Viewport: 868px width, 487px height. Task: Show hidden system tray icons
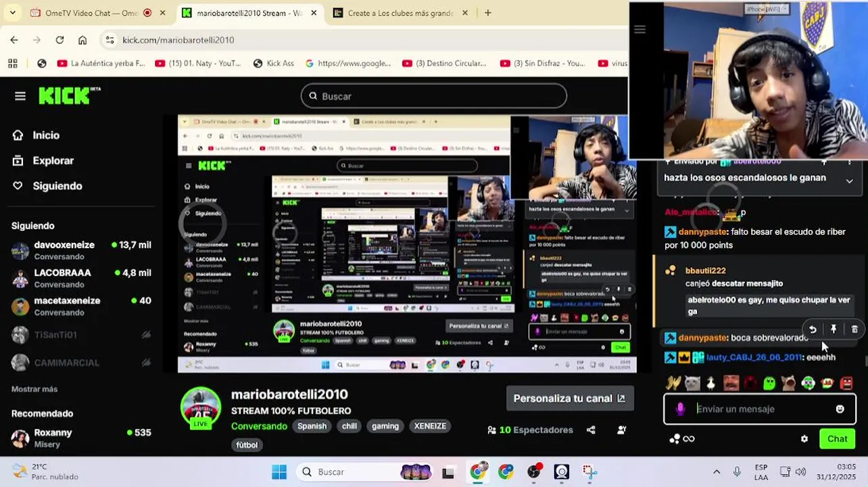pos(717,471)
